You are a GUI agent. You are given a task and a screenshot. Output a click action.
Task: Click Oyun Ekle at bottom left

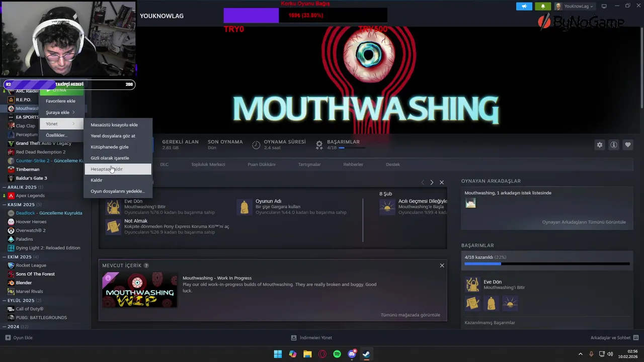19,338
